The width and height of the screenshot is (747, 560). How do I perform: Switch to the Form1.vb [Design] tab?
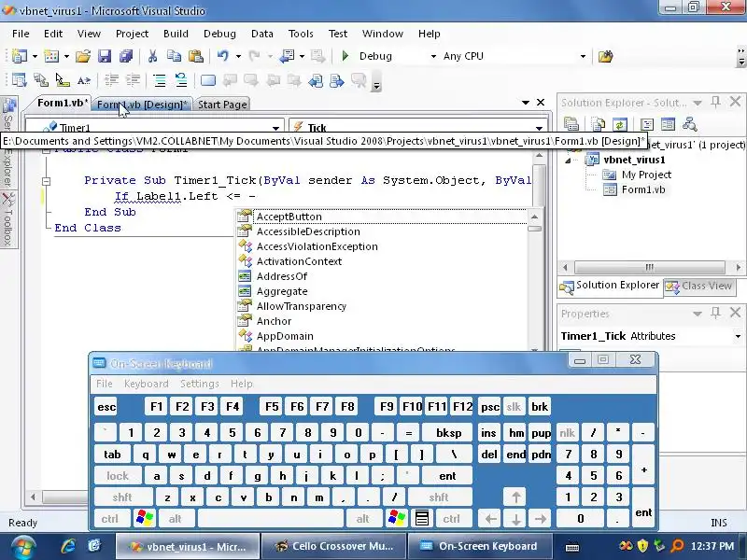click(x=142, y=105)
